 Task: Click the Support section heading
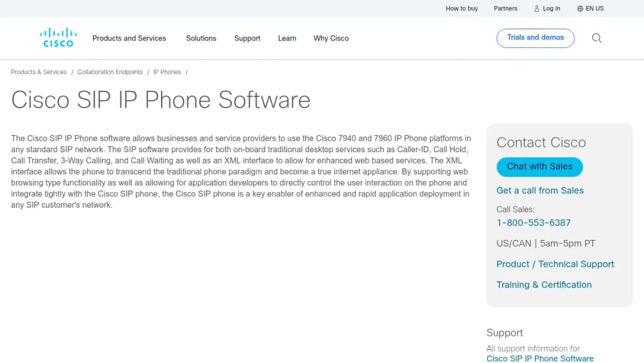(x=504, y=333)
